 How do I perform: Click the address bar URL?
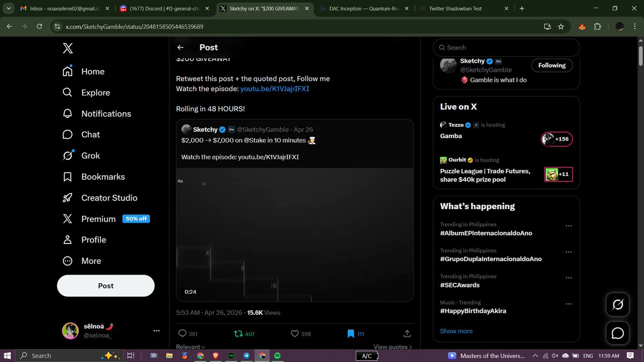pyautogui.click(x=134, y=26)
